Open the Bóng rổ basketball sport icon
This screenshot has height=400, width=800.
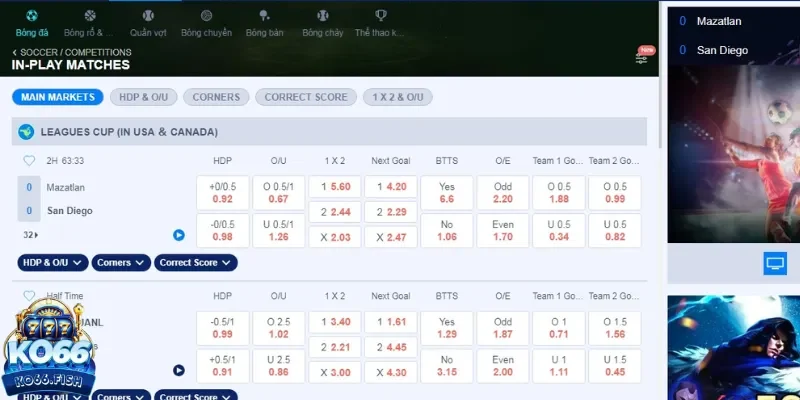[91, 17]
